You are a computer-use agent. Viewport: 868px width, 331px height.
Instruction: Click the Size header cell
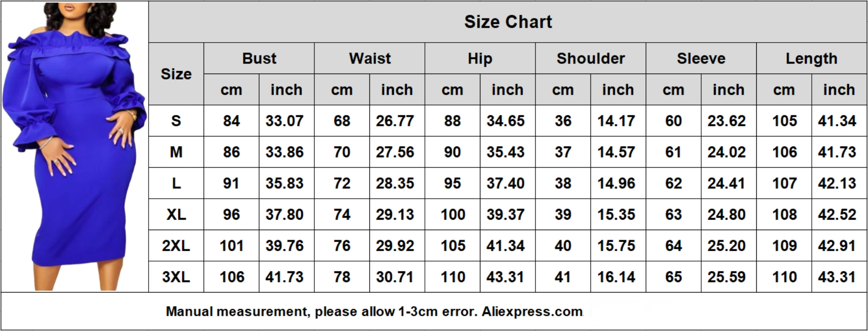coord(176,74)
